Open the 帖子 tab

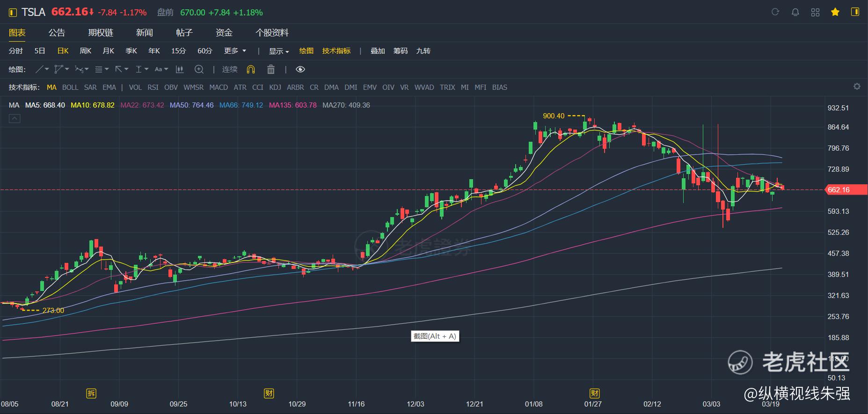(184, 33)
